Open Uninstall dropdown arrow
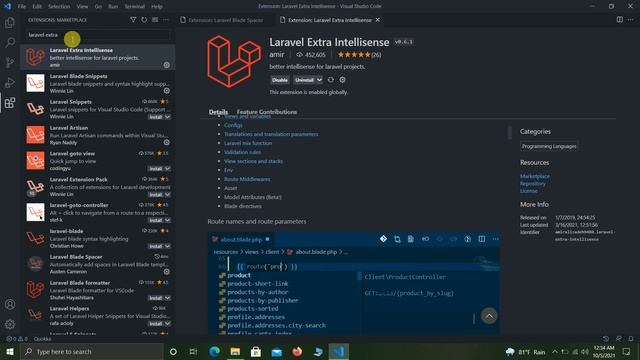This screenshot has width=640, height=360. [319, 80]
